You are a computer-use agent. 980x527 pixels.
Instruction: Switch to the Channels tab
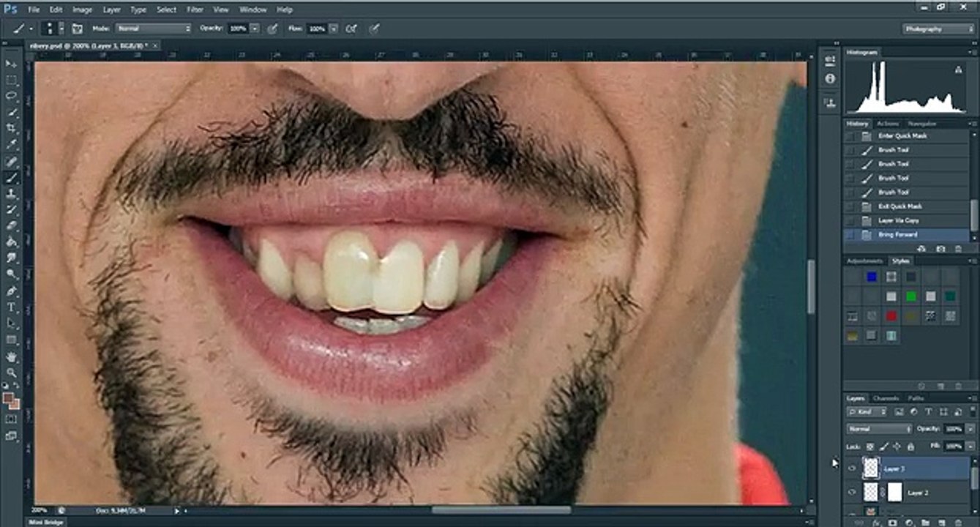click(886, 398)
